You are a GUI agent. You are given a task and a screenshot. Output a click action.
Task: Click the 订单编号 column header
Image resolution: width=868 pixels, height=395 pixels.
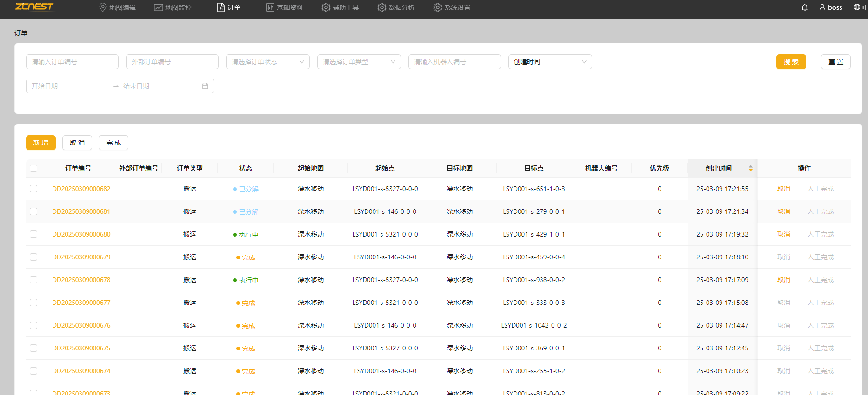(x=78, y=168)
